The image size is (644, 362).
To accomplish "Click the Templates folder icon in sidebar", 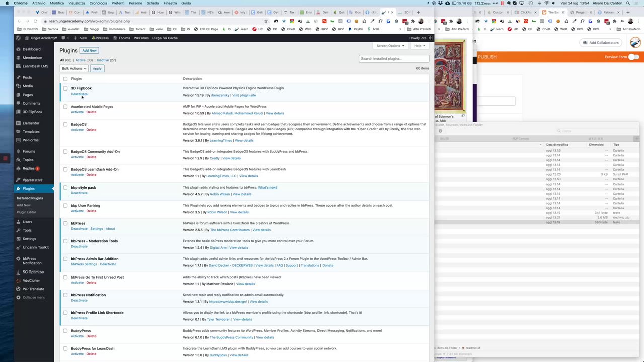I will (x=18, y=131).
